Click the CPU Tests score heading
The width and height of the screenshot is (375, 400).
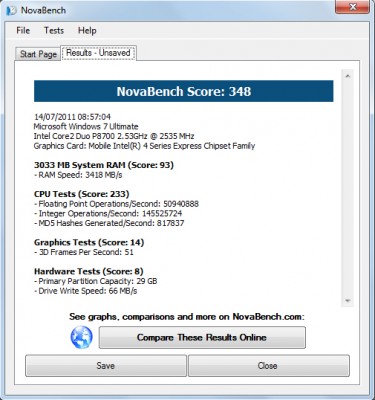[82, 194]
